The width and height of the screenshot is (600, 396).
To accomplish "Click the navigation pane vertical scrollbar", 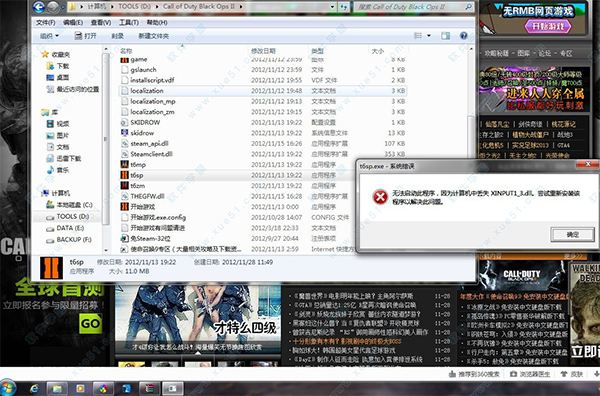I will click(x=106, y=139).
